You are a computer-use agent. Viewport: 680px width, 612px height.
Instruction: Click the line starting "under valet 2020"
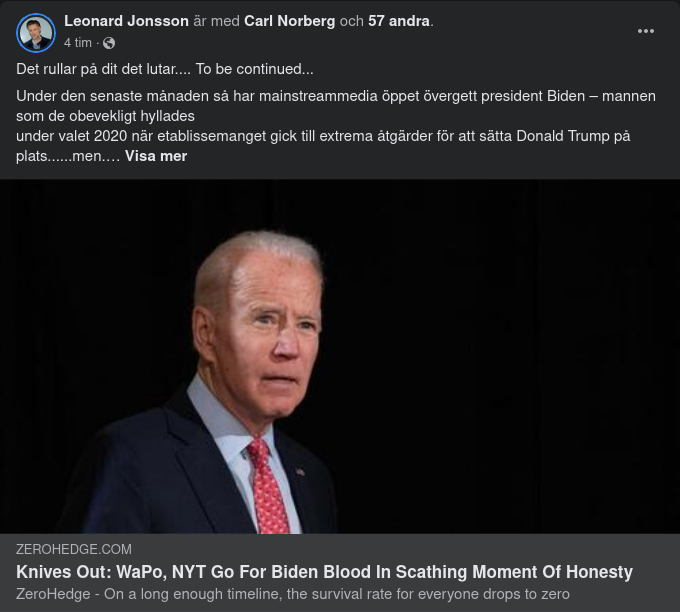click(x=323, y=136)
